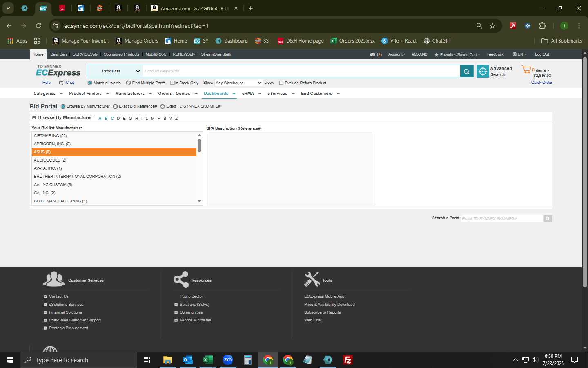Click the Chat icon link
Screen dimensions: 588x368
pos(67,83)
